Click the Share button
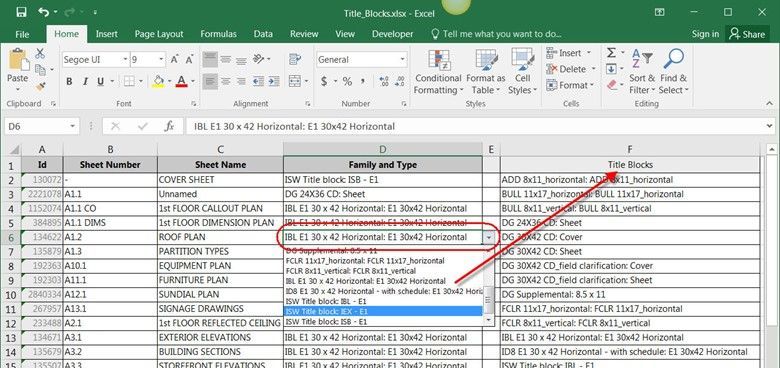This screenshot has width=780, height=368. click(746, 34)
